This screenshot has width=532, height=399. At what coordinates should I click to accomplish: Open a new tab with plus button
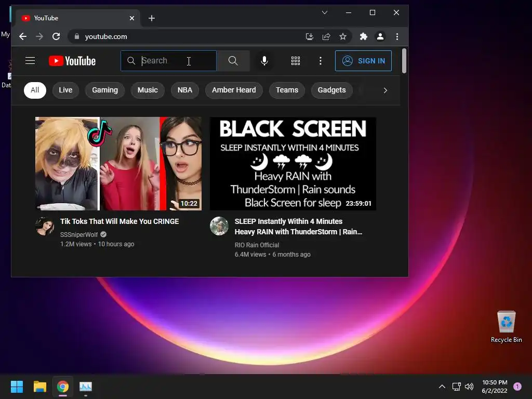(x=152, y=18)
